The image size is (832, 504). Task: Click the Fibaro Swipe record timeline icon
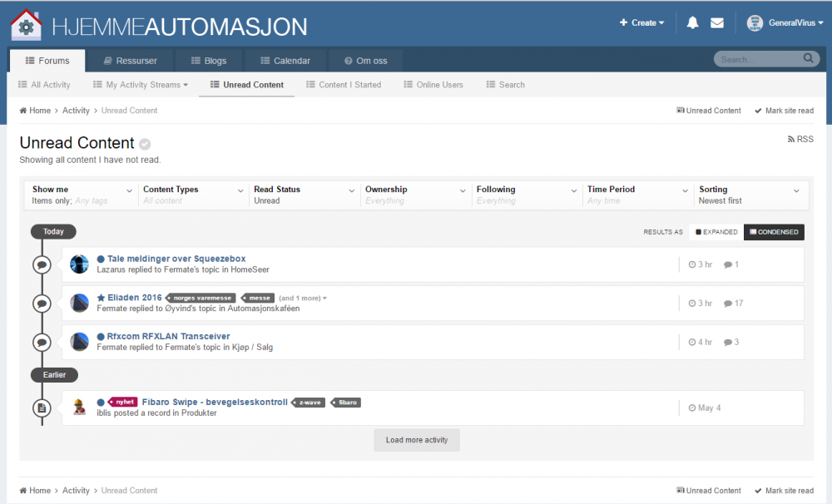(42, 408)
